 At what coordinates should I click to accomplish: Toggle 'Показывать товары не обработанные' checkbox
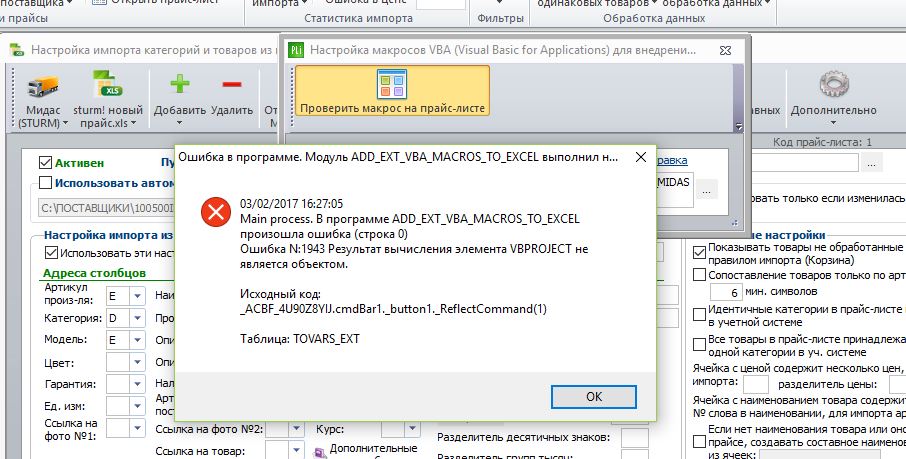[x=699, y=253]
